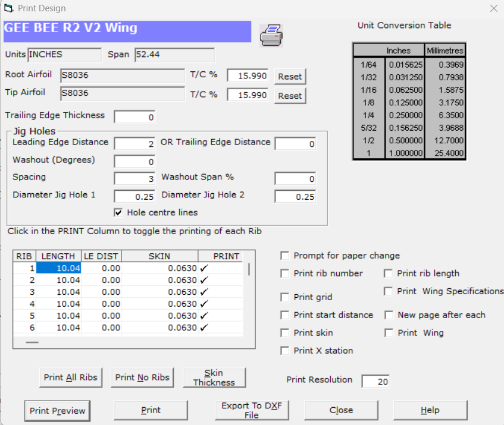Enable Print rib length checkbox
Screen dimensions: 504x425
coord(389,273)
